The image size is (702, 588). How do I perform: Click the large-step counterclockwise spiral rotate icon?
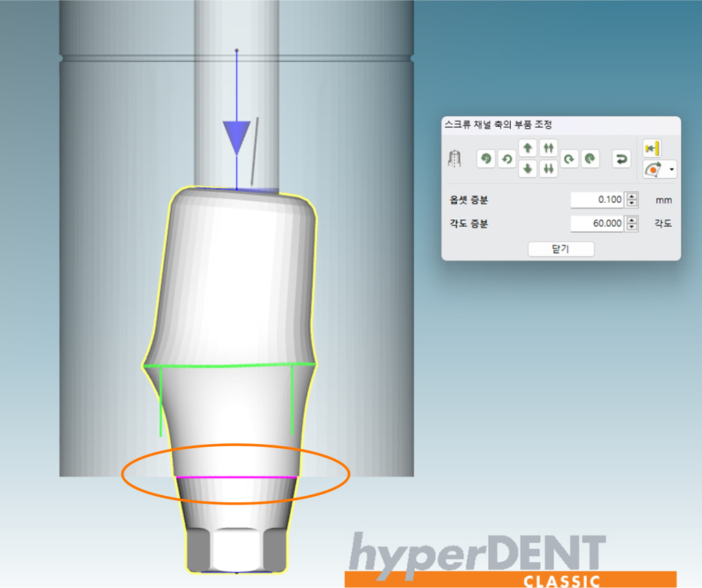(486, 159)
